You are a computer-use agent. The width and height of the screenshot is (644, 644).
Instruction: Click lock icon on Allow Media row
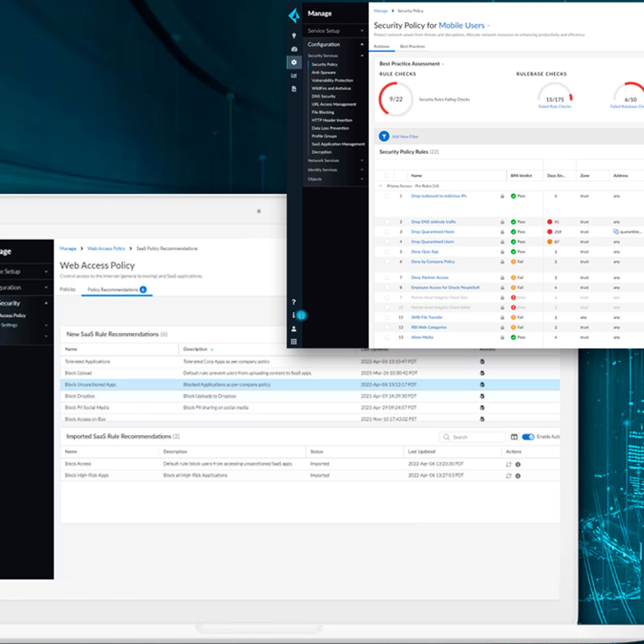click(502, 337)
